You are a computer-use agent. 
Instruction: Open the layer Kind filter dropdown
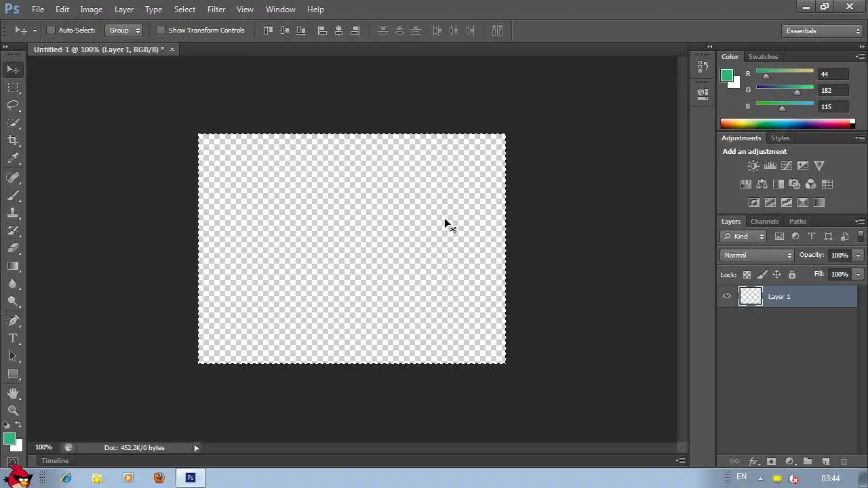click(743, 237)
